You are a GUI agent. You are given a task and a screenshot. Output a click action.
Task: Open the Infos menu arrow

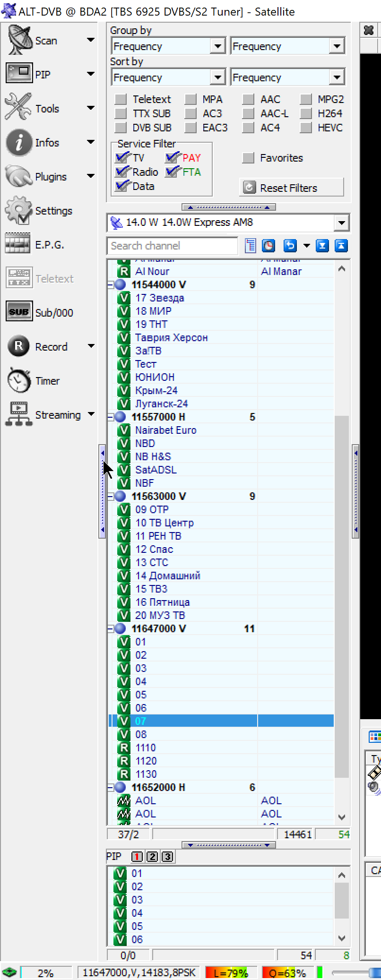(91, 142)
